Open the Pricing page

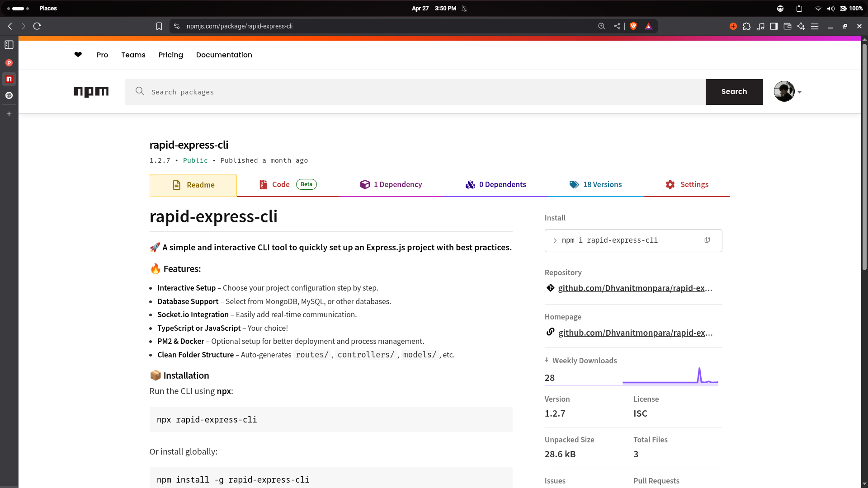[171, 55]
